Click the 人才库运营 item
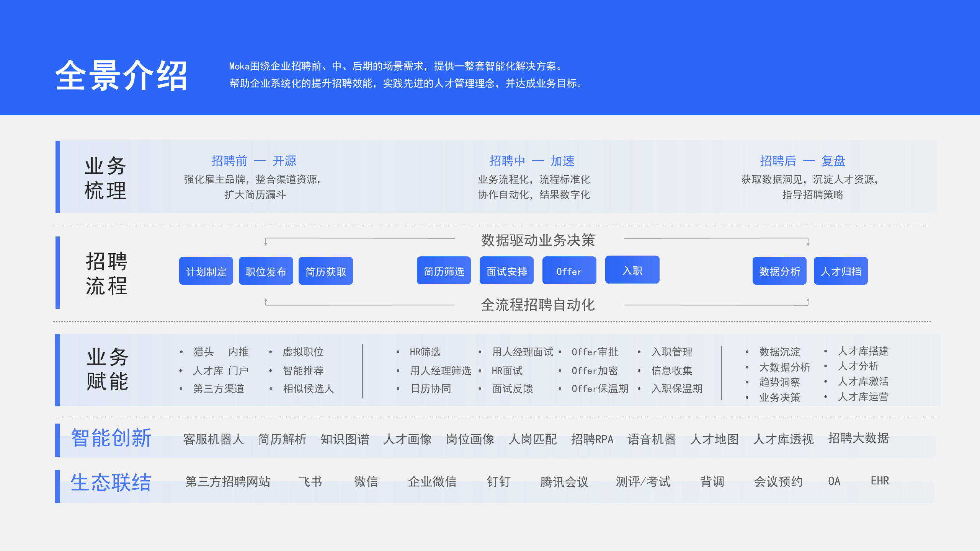The height and width of the screenshot is (551, 980). coord(863,396)
